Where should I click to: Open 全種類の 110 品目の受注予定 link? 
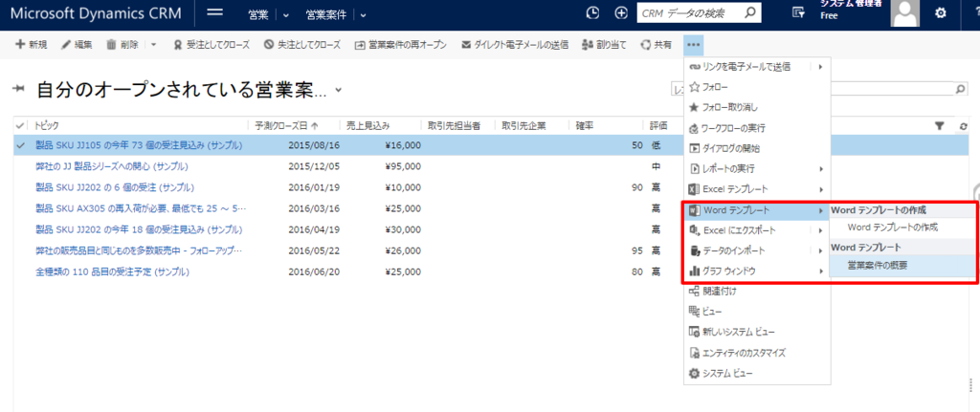pos(113,272)
